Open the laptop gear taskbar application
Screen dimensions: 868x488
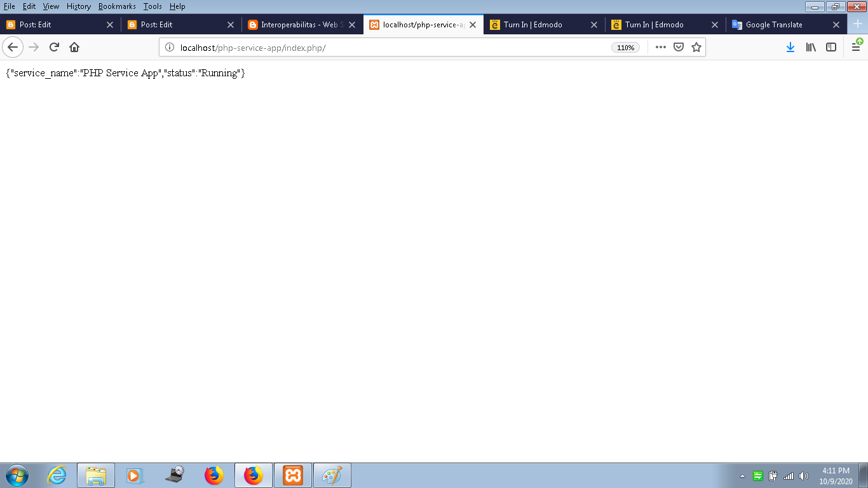coord(175,475)
